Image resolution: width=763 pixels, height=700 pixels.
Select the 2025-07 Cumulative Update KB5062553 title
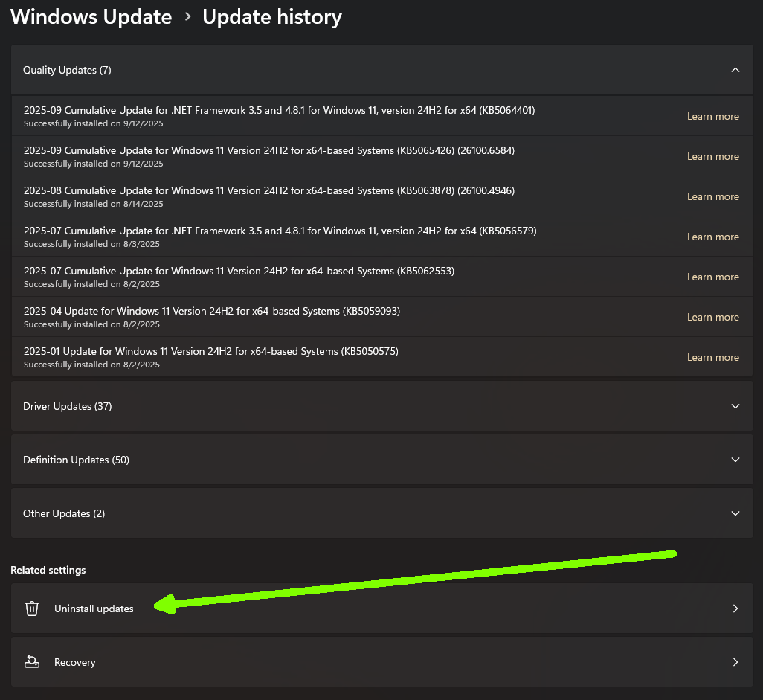[x=239, y=271]
